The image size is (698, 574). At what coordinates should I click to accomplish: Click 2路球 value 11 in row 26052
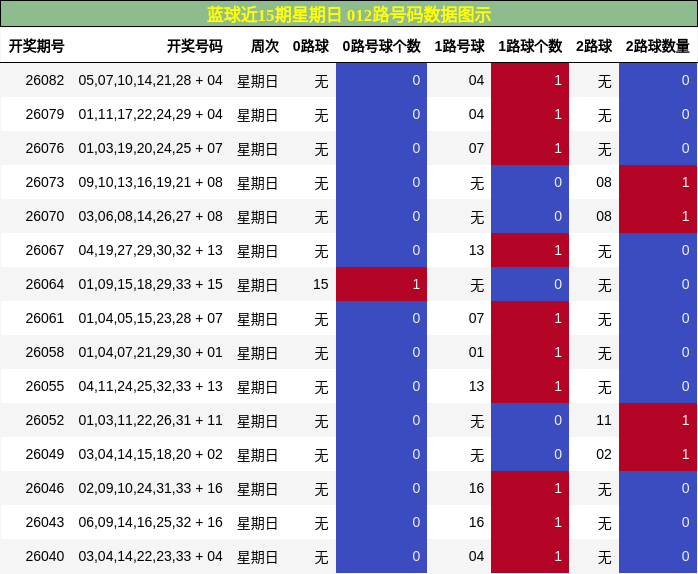coord(604,420)
